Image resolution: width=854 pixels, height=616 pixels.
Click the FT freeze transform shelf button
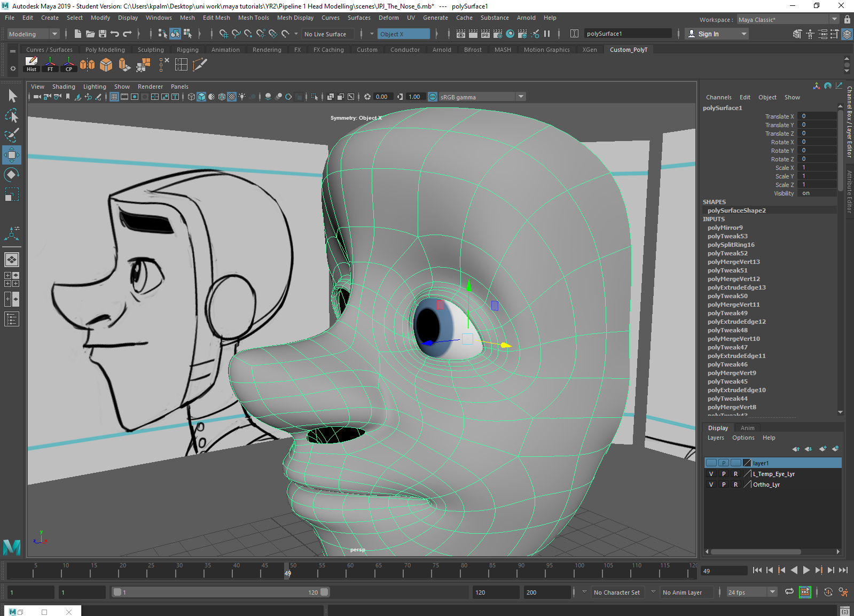tap(50, 65)
